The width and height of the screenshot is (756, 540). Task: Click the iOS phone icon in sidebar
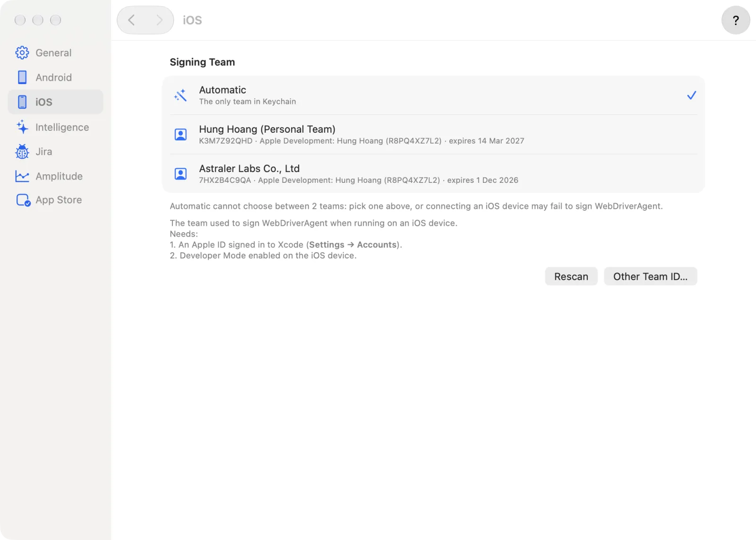[x=22, y=102]
